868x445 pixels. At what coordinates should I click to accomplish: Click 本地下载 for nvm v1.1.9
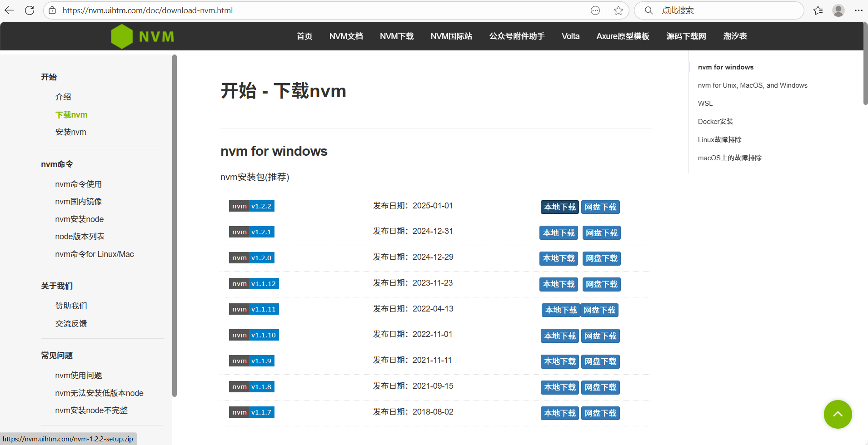pyautogui.click(x=559, y=361)
